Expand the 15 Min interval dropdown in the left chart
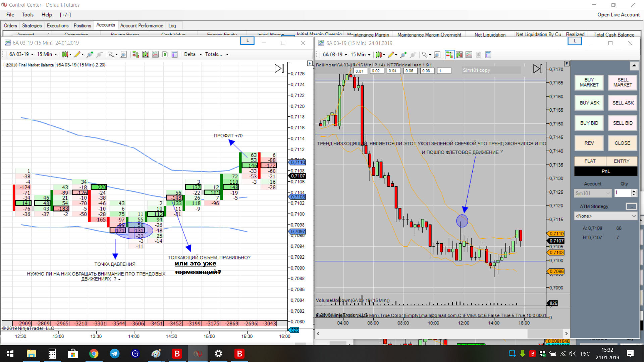Viewport: 644px width, 362px height. click(47, 54)
